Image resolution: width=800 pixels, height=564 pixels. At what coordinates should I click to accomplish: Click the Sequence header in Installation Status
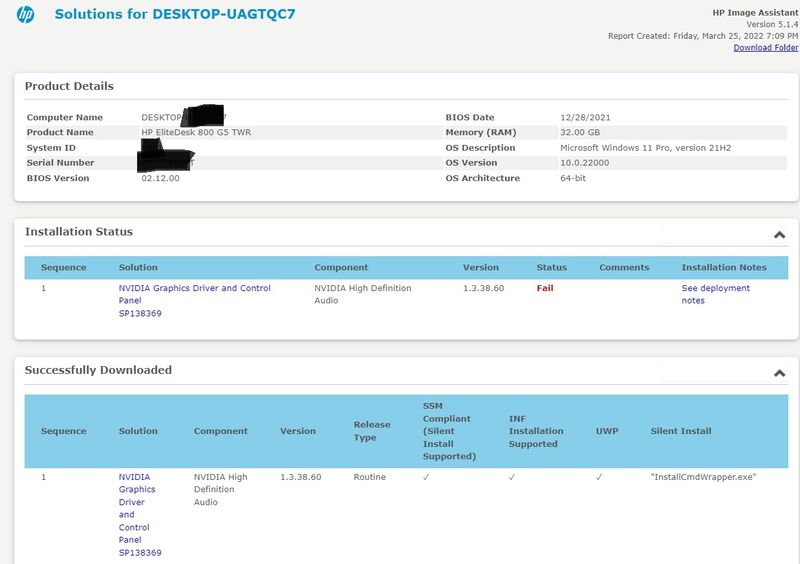pos(63,267)
